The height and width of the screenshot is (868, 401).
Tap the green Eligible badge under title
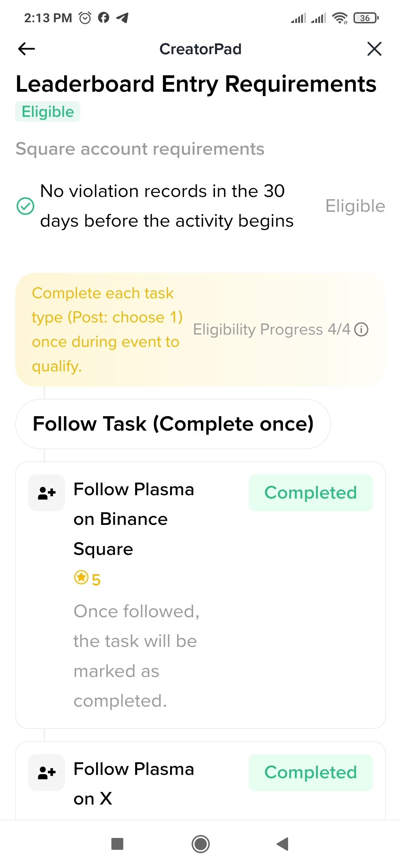[x=48, y=112]
